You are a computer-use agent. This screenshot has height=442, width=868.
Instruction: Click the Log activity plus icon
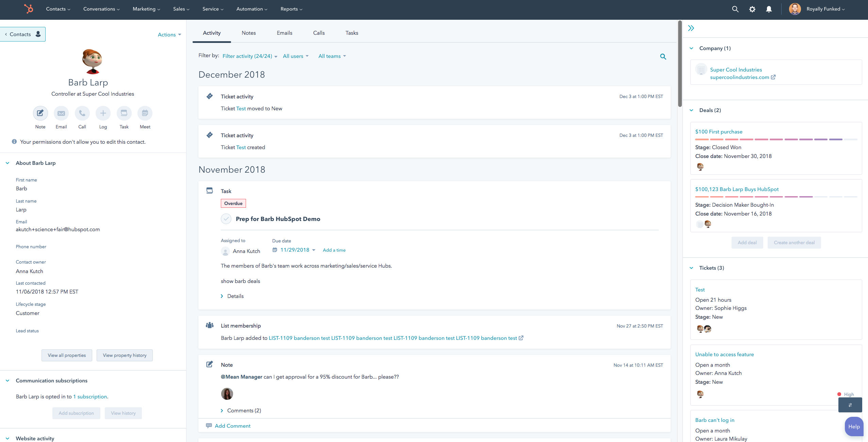coord(103,113)
